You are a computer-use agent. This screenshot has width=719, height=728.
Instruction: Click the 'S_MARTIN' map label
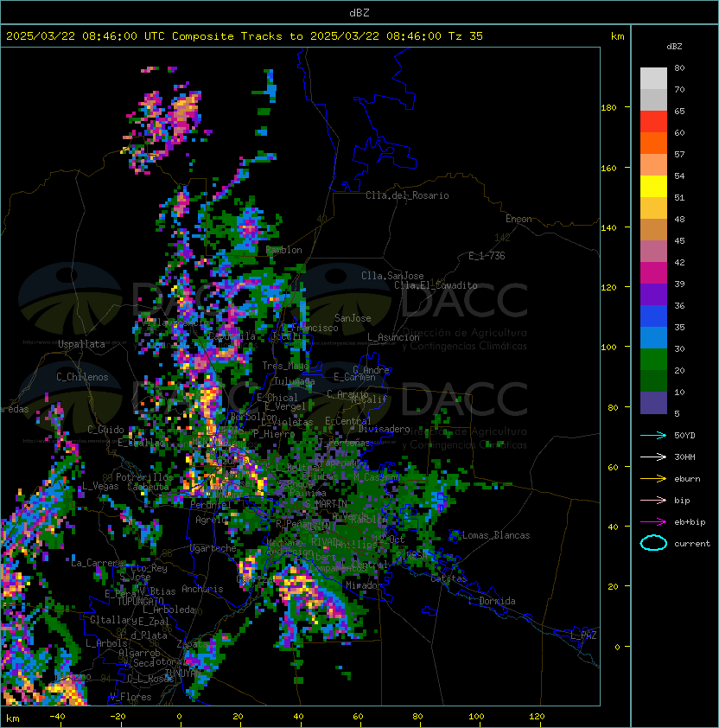pos(327,504)
